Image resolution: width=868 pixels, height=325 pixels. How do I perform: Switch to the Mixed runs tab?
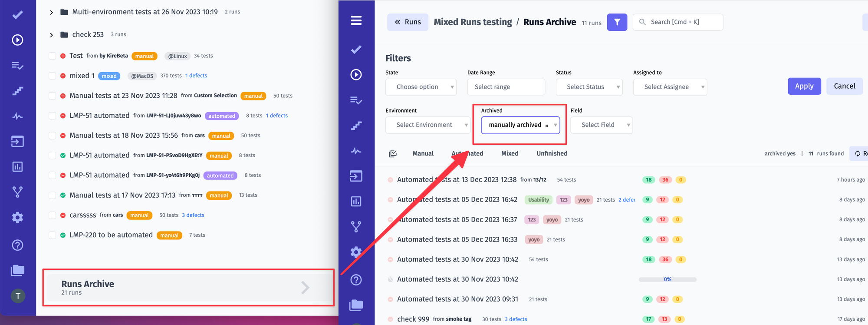(510, 153)
